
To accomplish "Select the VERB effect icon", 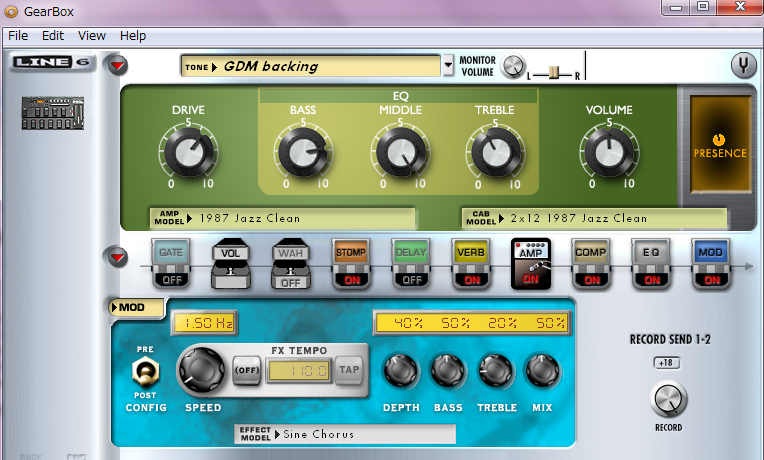I will 471,252.
